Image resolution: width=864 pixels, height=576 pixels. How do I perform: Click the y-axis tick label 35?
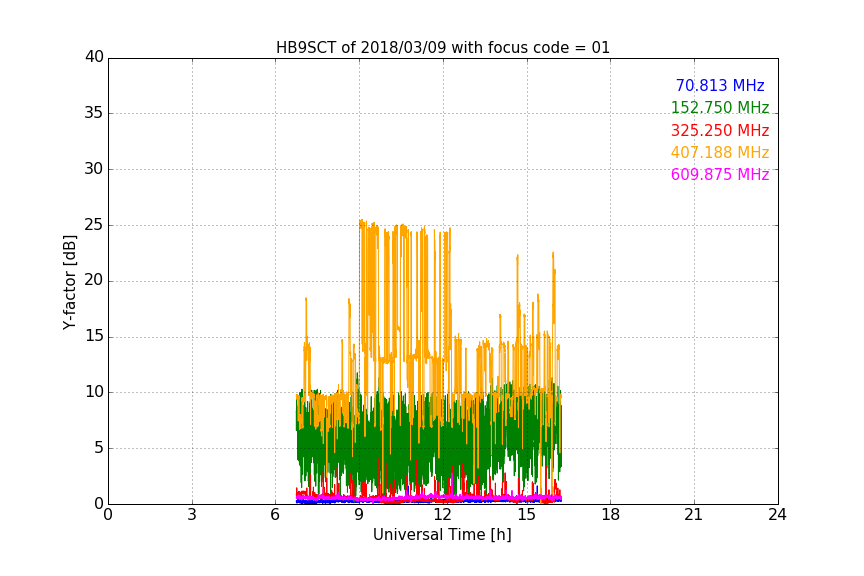coord(94,113)
